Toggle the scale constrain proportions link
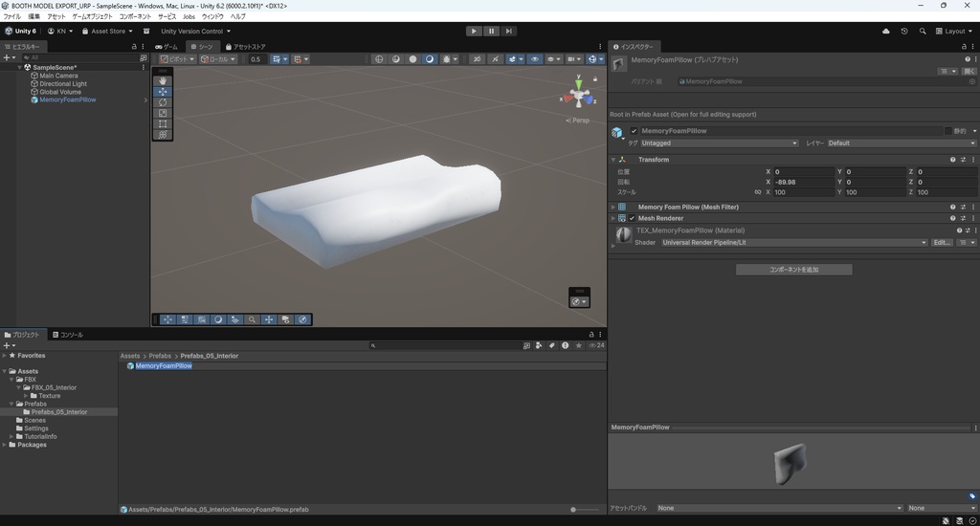 click(x=758, y=192)
